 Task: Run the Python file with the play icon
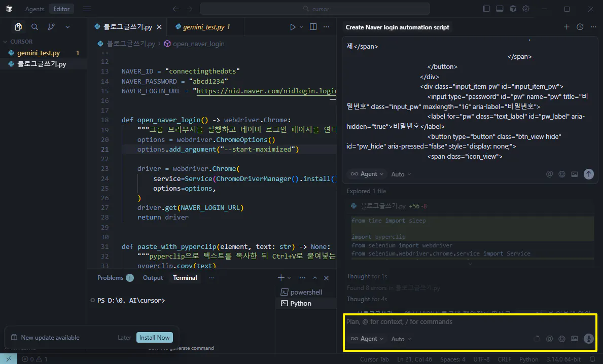coord(293,27)
